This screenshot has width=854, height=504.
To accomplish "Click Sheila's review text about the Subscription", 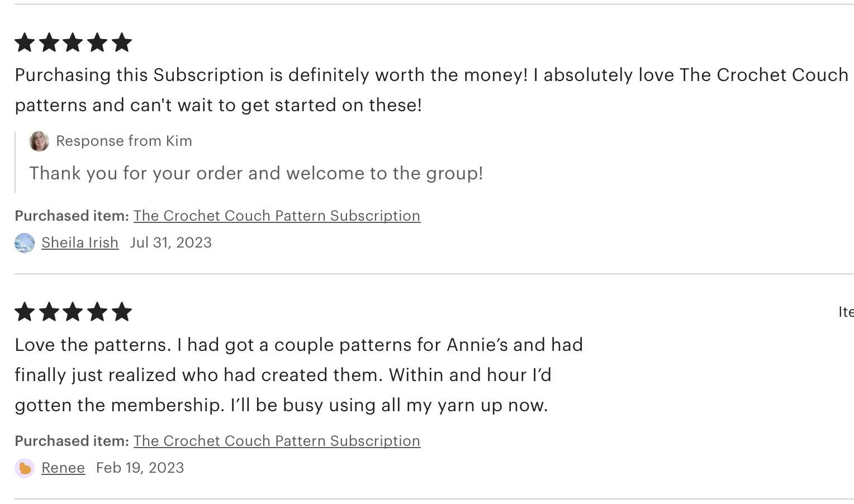I will [x=431, y=90].
